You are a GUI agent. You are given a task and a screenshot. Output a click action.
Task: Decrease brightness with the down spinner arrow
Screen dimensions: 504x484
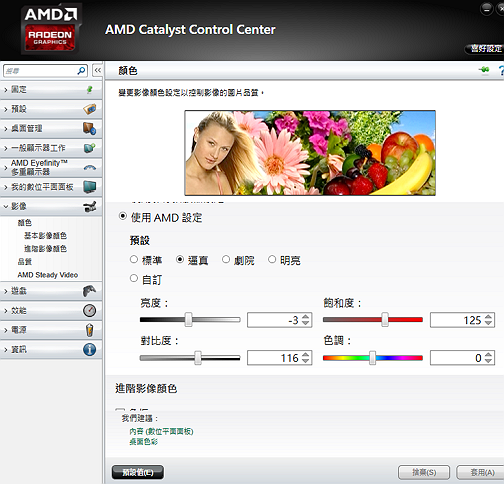306,323
